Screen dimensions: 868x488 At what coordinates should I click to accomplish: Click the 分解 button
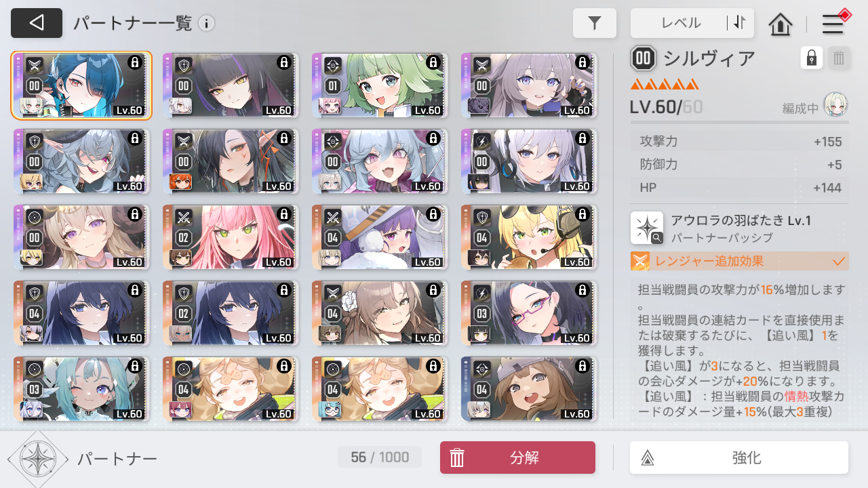click(517, 457)
